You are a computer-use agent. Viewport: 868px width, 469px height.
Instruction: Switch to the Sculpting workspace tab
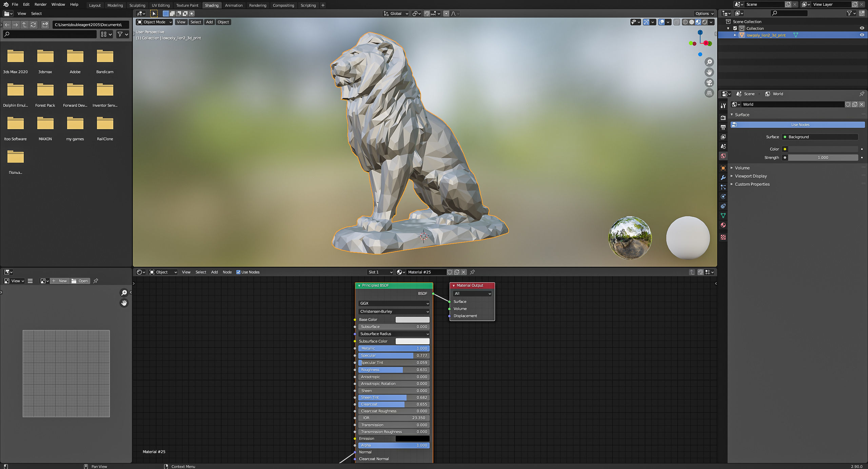(x=137, y=5)
